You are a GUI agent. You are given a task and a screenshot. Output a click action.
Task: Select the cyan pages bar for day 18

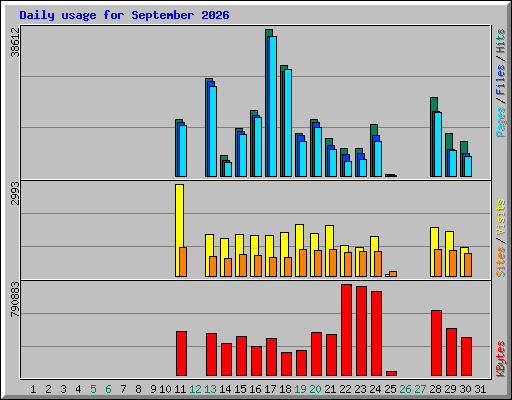click(288, 123)
